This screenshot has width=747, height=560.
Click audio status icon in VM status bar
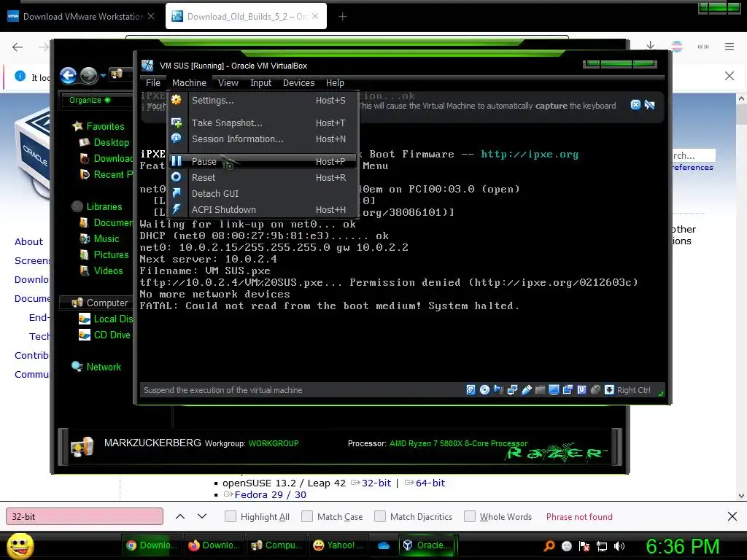(498, 390)
